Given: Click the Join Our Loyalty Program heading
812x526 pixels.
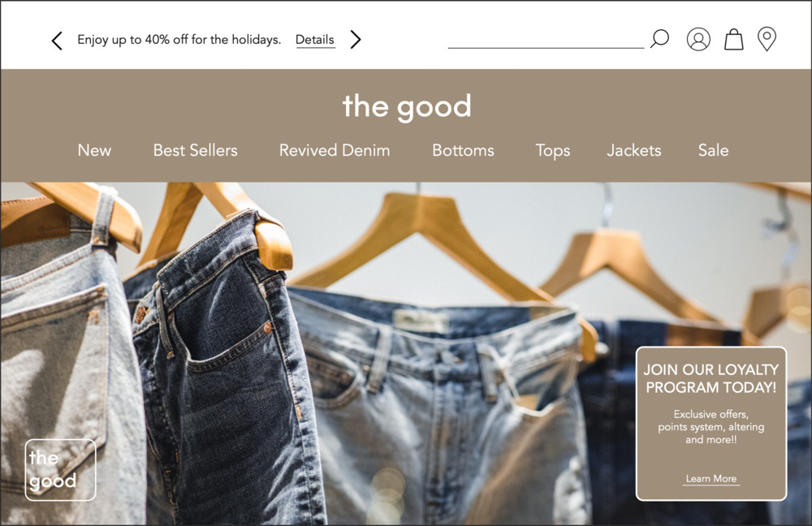Looking at the screenshot, I should (711, 378).
